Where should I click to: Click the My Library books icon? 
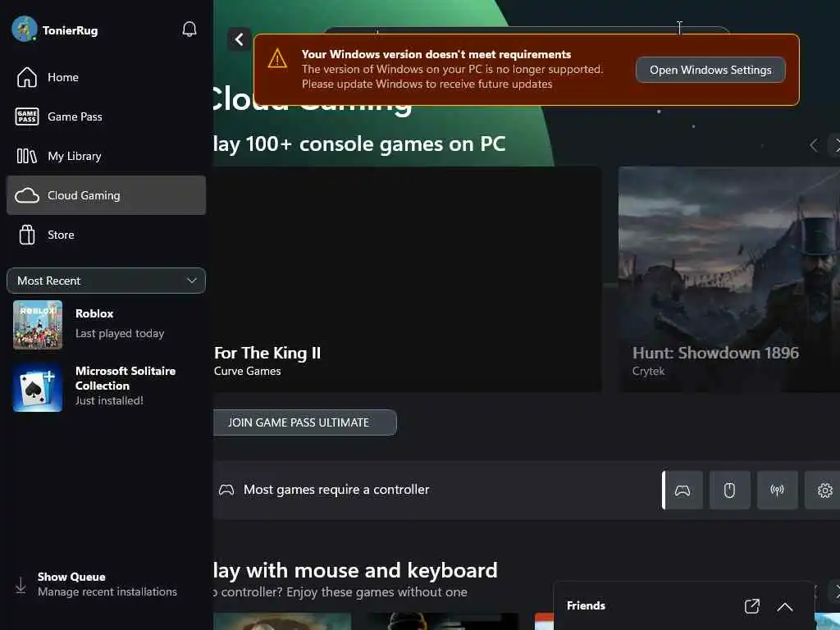(x=27, y=156)
